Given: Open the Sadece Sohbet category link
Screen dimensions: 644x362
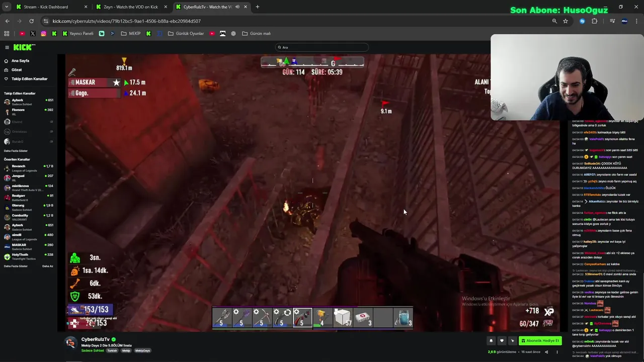Looking at the screenshot, I should [93, 350].
